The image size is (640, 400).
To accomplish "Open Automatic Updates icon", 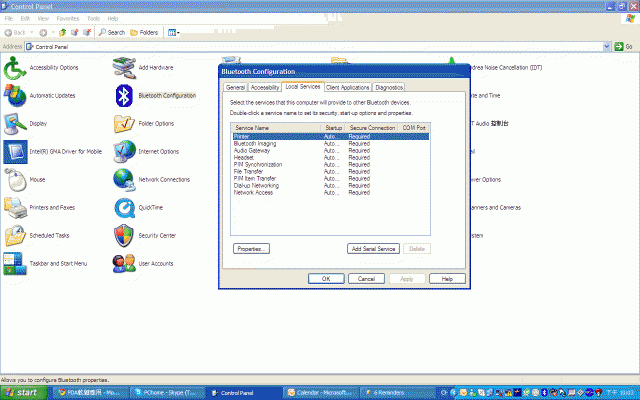I will (x=16, y=96).
